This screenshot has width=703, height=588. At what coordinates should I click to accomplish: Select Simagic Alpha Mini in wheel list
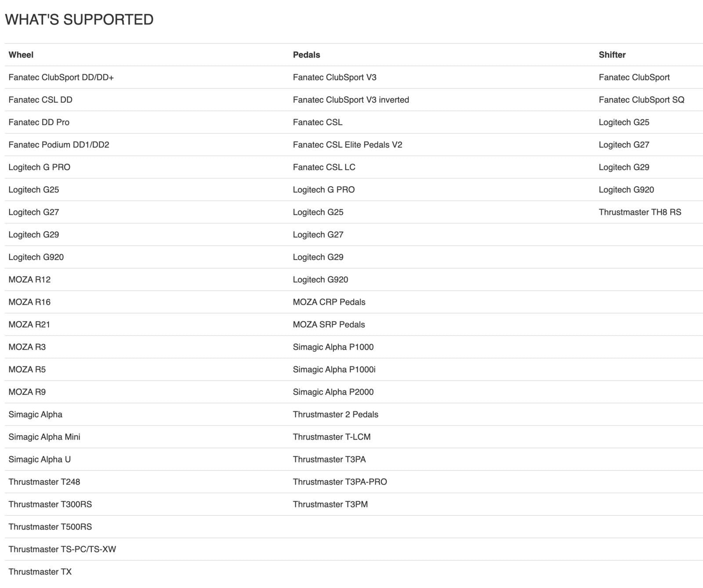(x=44, y=437)
